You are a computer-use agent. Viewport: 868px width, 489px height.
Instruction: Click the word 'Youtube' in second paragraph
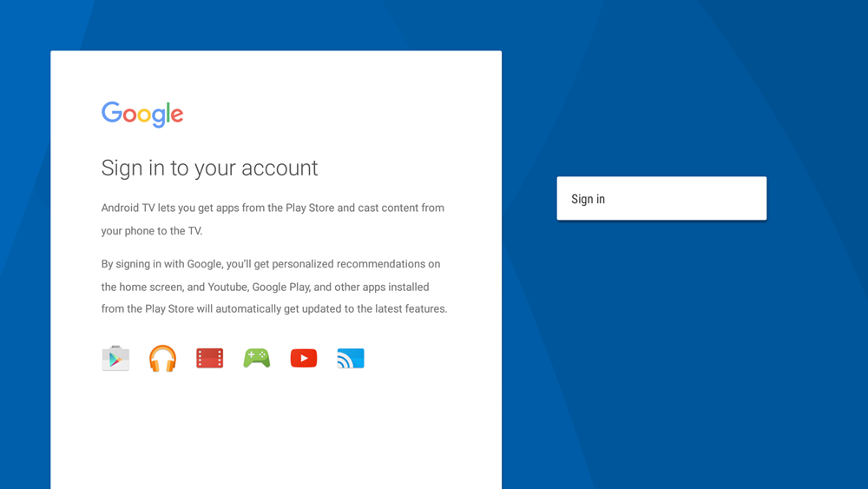[227, 287]
